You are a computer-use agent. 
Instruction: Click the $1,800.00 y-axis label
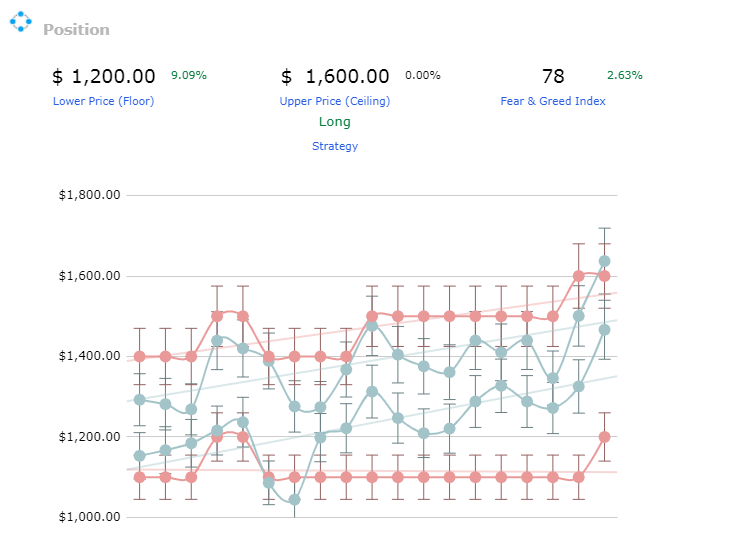(90, 195)
